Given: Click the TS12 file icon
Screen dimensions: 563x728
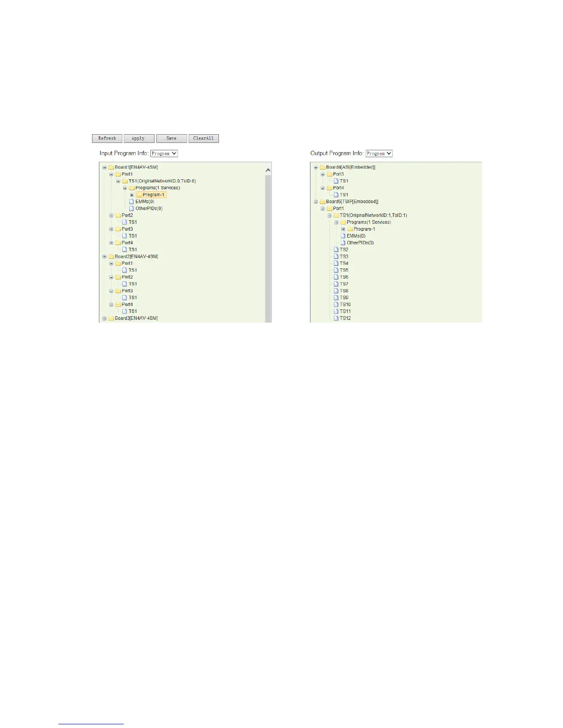Looking at the screenshot, I should [336, 318].
